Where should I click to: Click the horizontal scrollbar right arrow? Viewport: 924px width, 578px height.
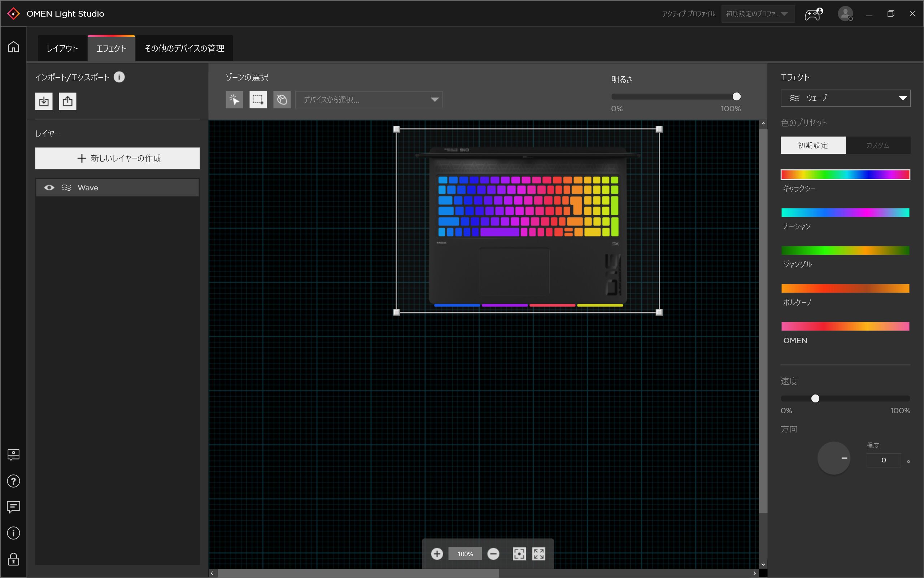[x=754, y=573]
